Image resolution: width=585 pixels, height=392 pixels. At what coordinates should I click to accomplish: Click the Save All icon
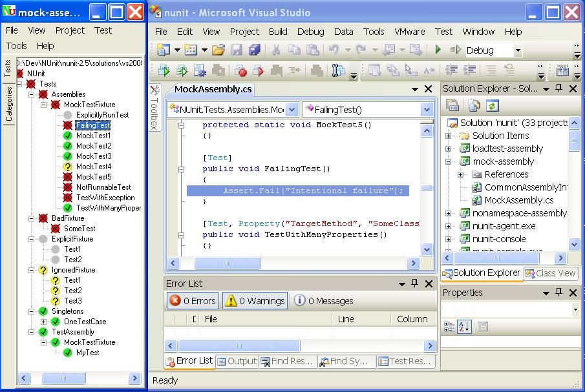click(x=255, y=50)
